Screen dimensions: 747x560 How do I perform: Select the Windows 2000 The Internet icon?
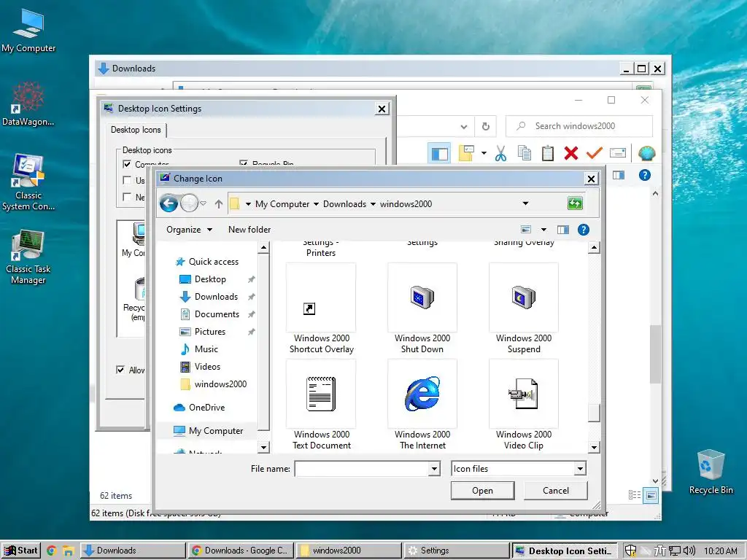422,405
